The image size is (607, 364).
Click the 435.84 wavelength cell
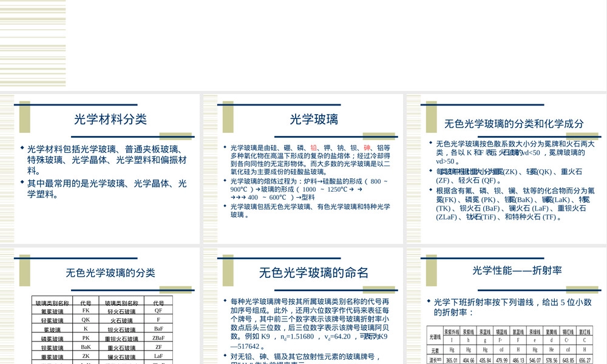coord(485,360)
